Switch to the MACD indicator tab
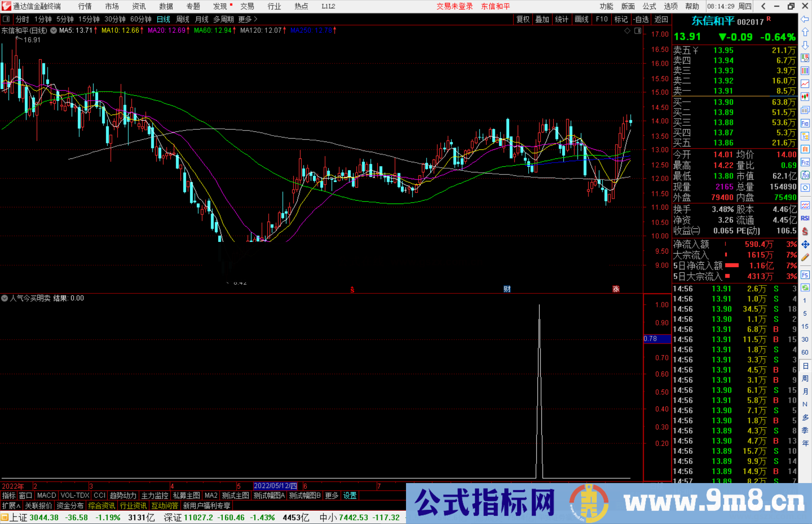 pos(46,495)
